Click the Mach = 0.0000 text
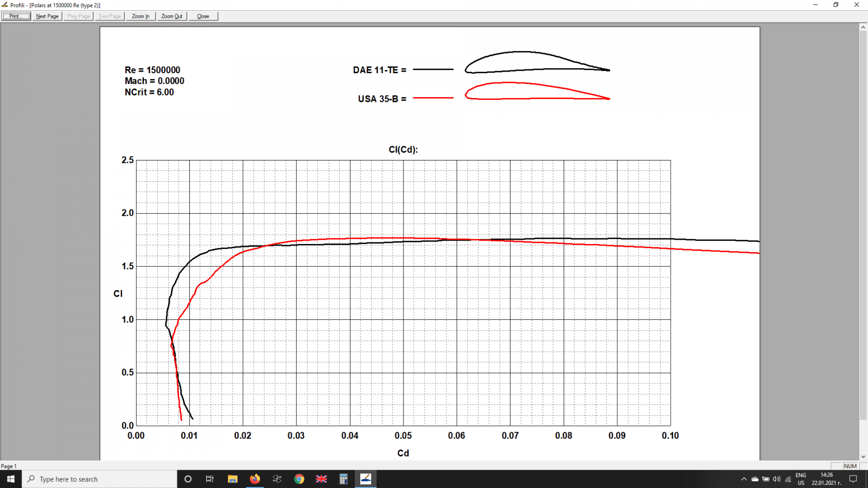 [x=155, y=81]
